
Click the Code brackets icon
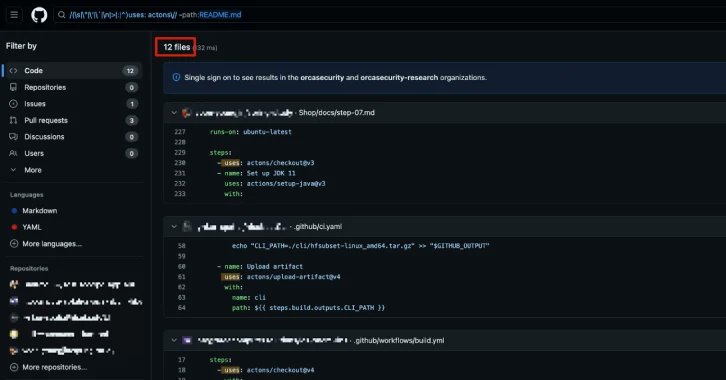(13, 70)
